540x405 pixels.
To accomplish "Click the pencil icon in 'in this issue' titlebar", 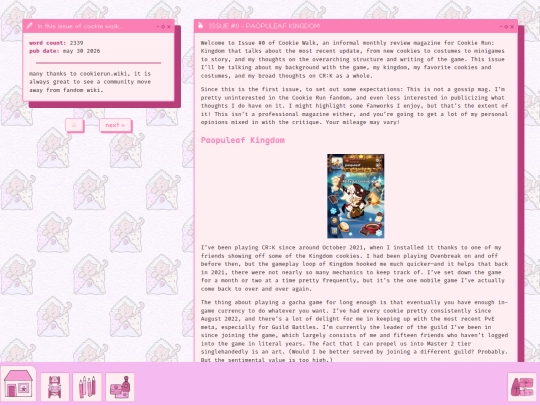I will coord(29,26).
